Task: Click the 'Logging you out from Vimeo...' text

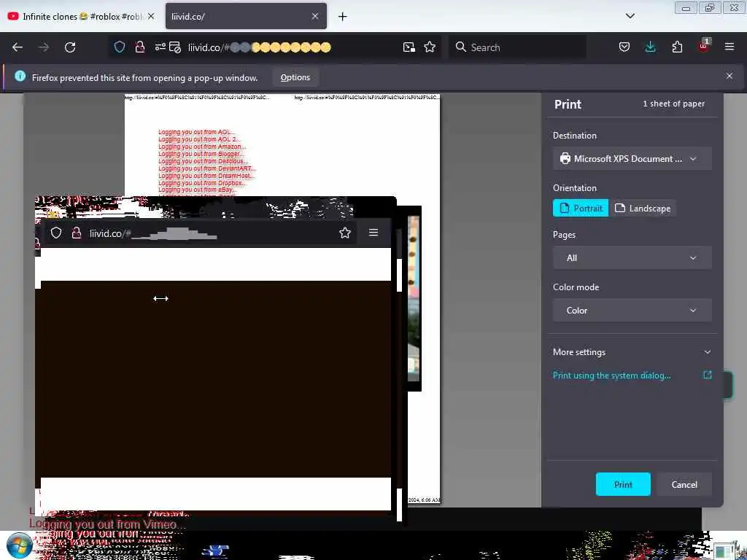Action: point(107,524)
